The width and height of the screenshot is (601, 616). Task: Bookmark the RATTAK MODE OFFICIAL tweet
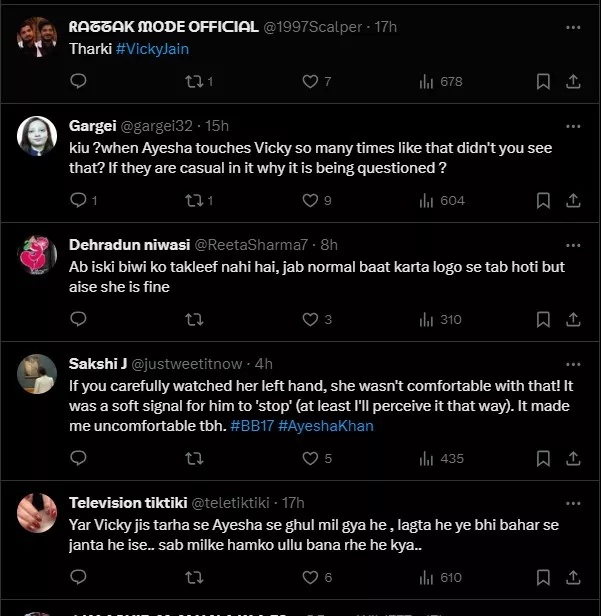543,81
